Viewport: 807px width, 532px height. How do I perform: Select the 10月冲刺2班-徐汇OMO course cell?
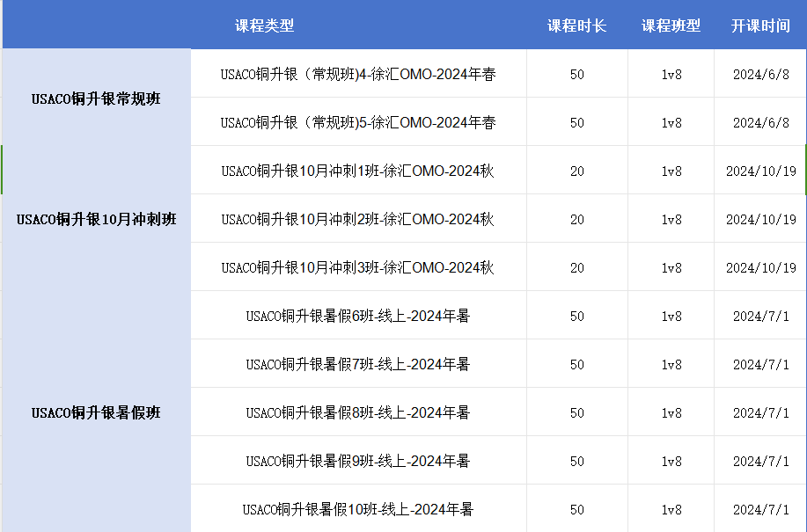coord(358,220)
